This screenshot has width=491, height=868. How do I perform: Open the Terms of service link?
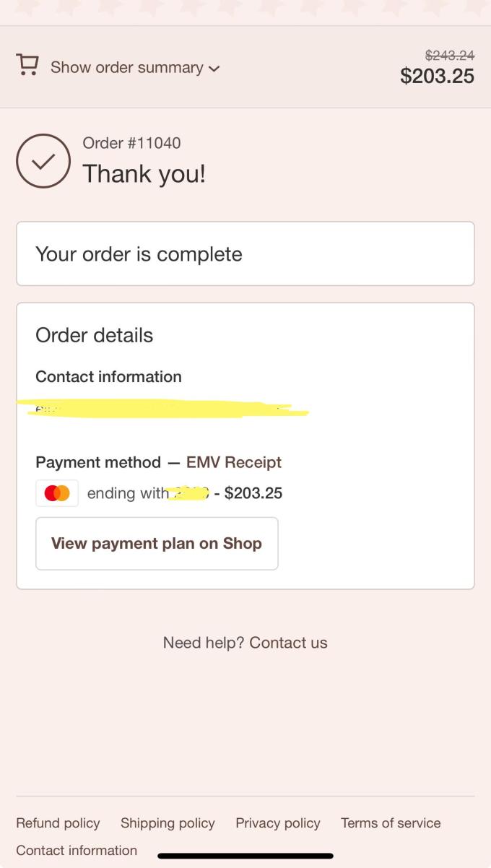pos(391,823)
